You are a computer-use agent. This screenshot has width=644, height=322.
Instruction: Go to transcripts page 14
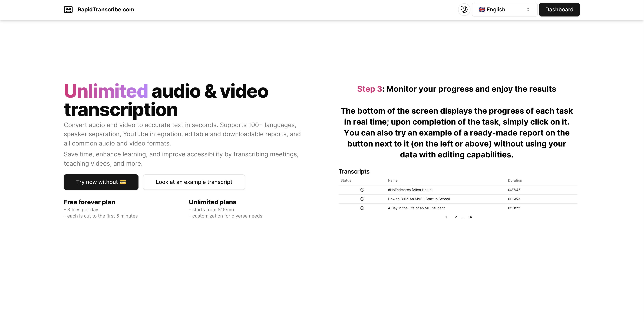470,217
